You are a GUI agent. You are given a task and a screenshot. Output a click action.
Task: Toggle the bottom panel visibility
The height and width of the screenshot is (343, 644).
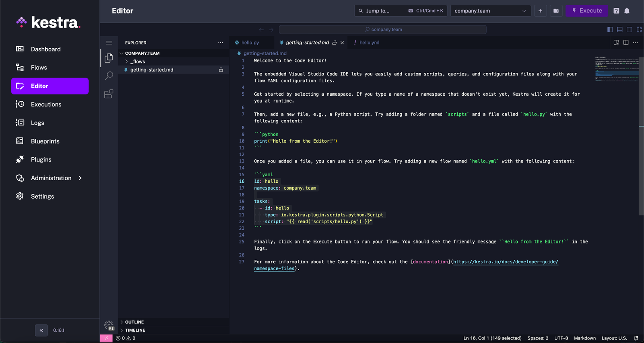[620, 30]
